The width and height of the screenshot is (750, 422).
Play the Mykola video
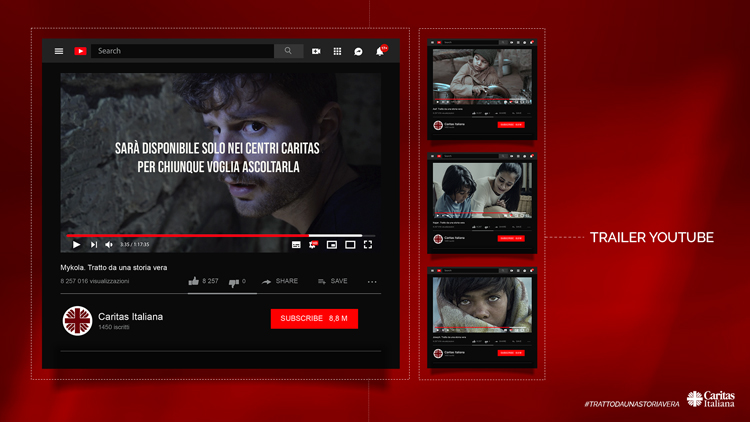coord(76,244)
